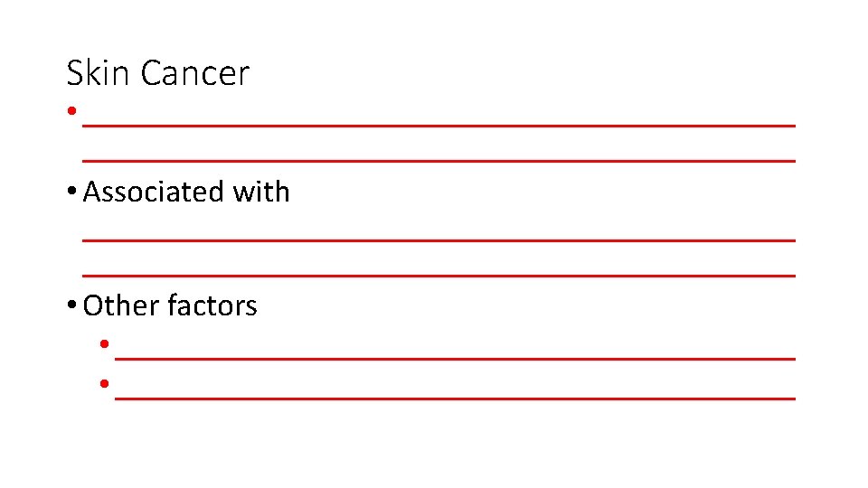868x488 pixels.
Task: Place cursor right after "Associated with" text
Action: (291, 192)
